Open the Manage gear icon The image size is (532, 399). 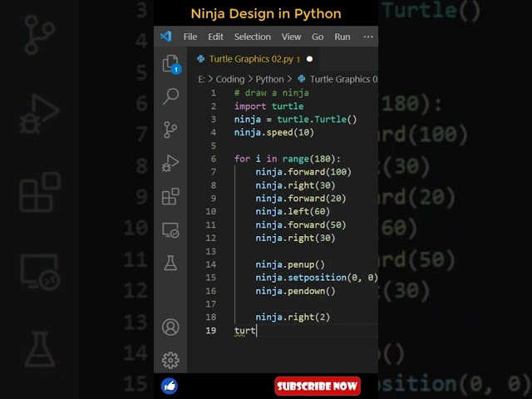[x=170, y=360]
